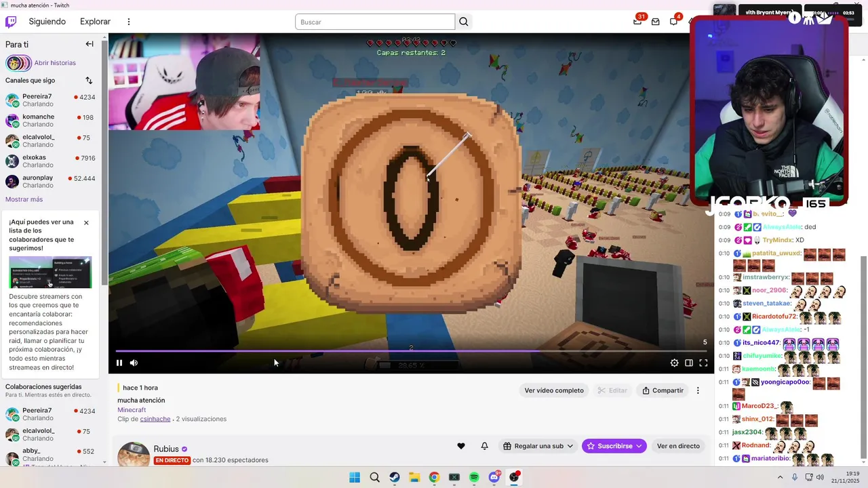The width and height of the screenshot is (868, 488).
Task: Click the search magnifier button
Action: tap(464, 22)
